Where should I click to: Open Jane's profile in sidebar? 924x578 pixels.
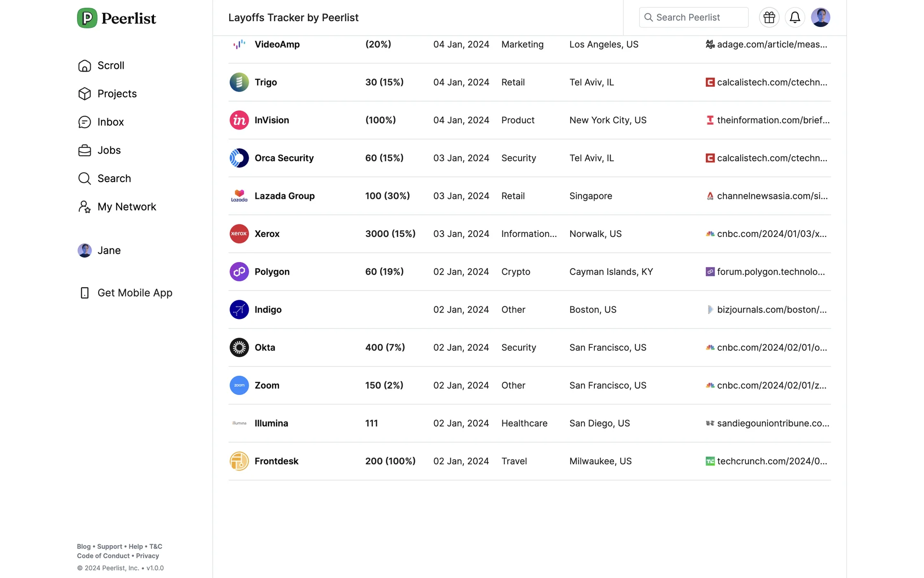click(x=109, y=250)
